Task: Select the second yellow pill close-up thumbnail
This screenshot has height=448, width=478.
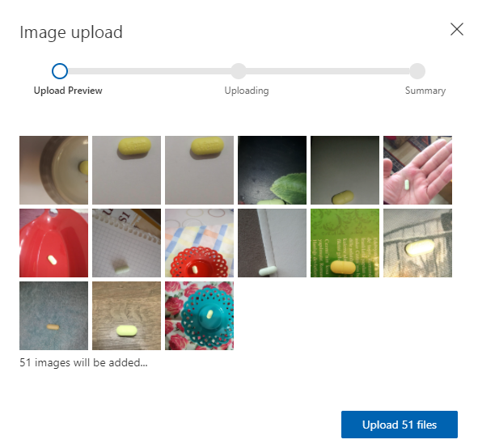Action: 200,170
